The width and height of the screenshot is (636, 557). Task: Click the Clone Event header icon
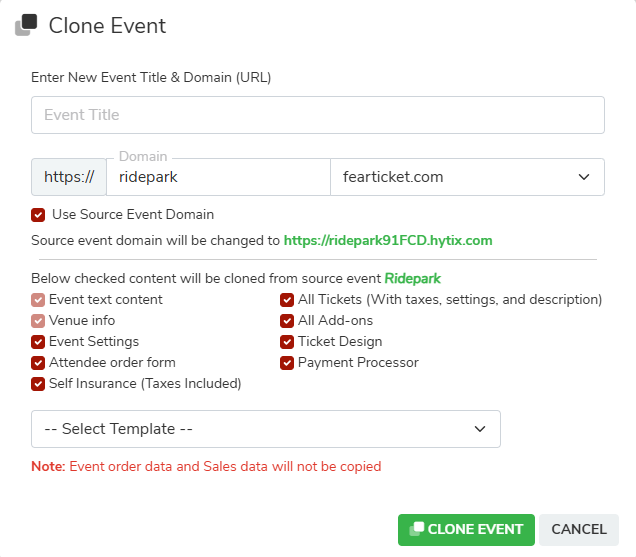26,25
